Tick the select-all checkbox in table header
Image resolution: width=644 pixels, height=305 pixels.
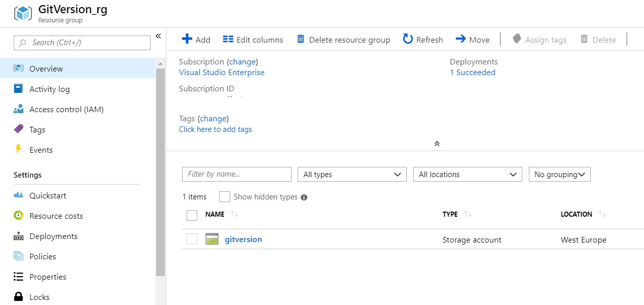point(192,215)
